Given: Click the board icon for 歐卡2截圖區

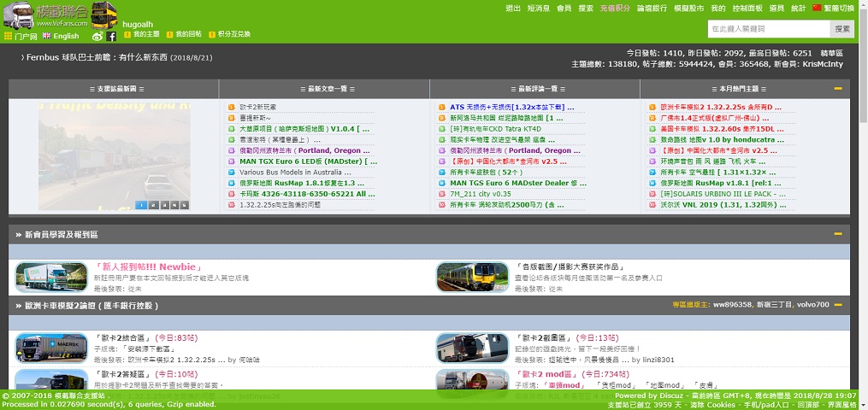Looking at the screenshot, I should [x=472, y=348].
